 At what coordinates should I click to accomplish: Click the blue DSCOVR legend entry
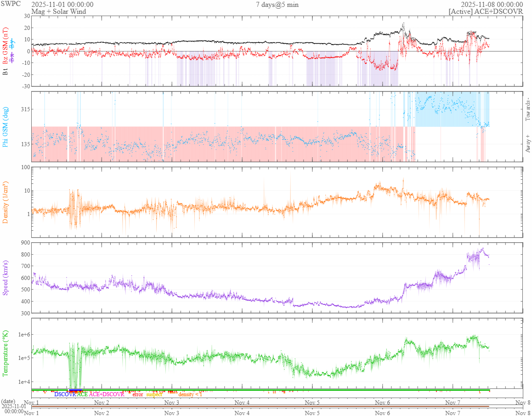(x=65, y=394)
